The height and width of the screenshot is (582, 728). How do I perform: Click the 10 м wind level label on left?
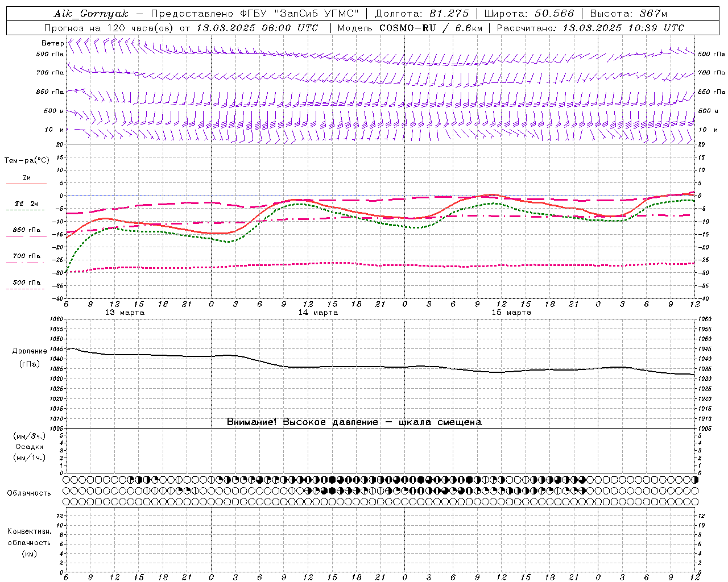click(54, 130)
